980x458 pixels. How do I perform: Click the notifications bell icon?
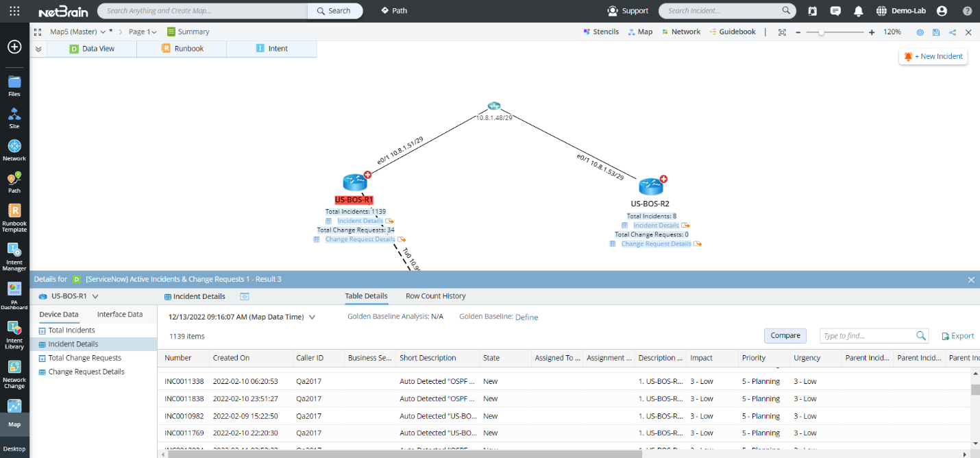858,11
